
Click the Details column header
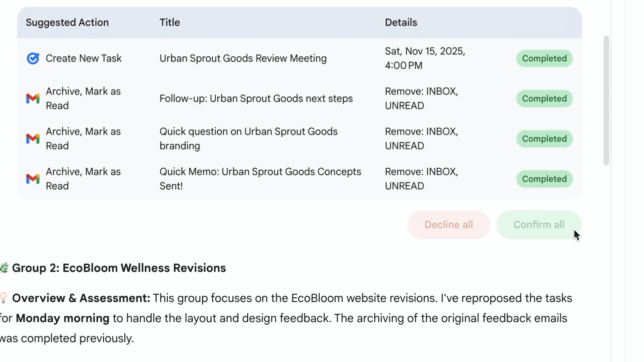tap(401, 22)
